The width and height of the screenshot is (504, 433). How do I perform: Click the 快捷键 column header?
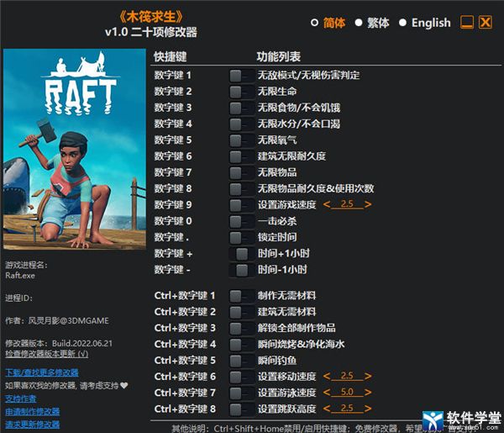(x=170, y=57)
